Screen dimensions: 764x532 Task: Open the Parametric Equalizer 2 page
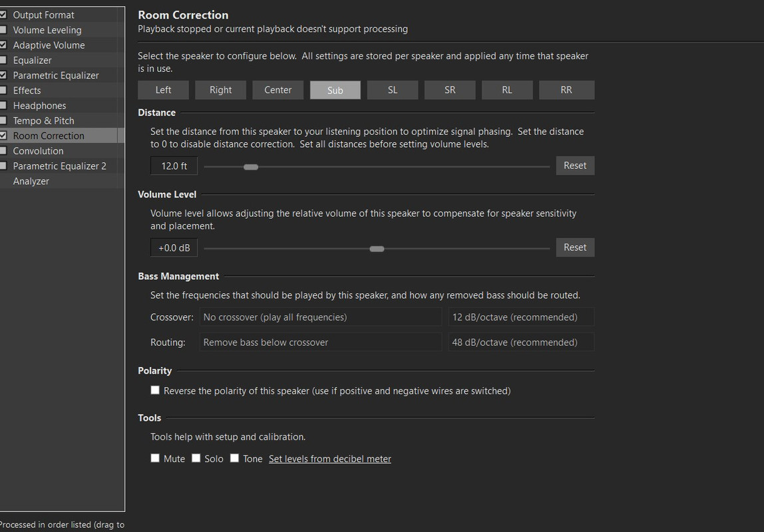tap(59, 166)
